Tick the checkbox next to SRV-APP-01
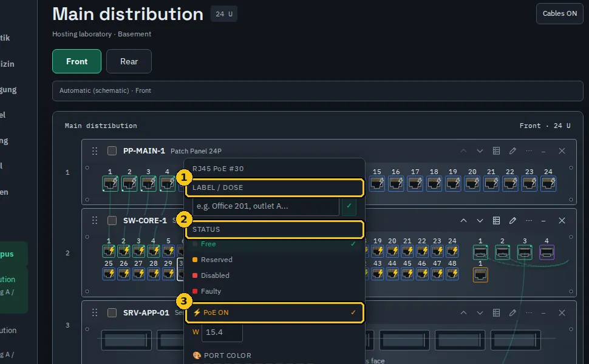This screenshot has width=589, height=364. (112, 312)
